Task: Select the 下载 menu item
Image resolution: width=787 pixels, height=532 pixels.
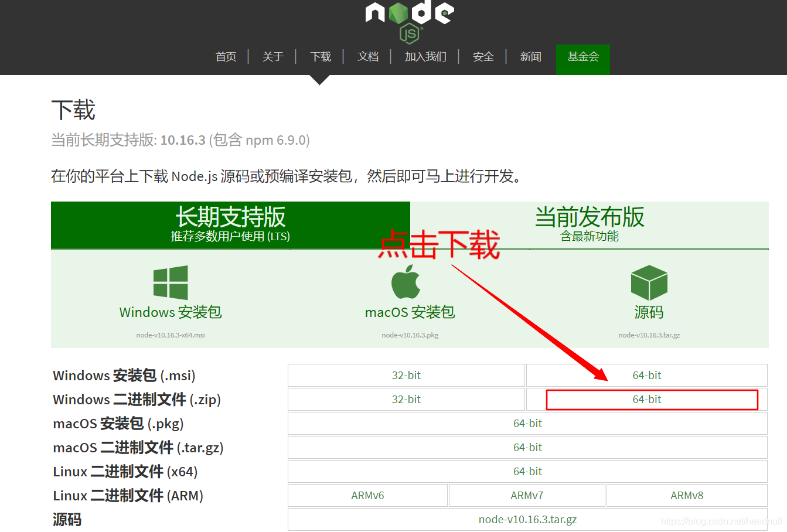Action: [321, 57]
